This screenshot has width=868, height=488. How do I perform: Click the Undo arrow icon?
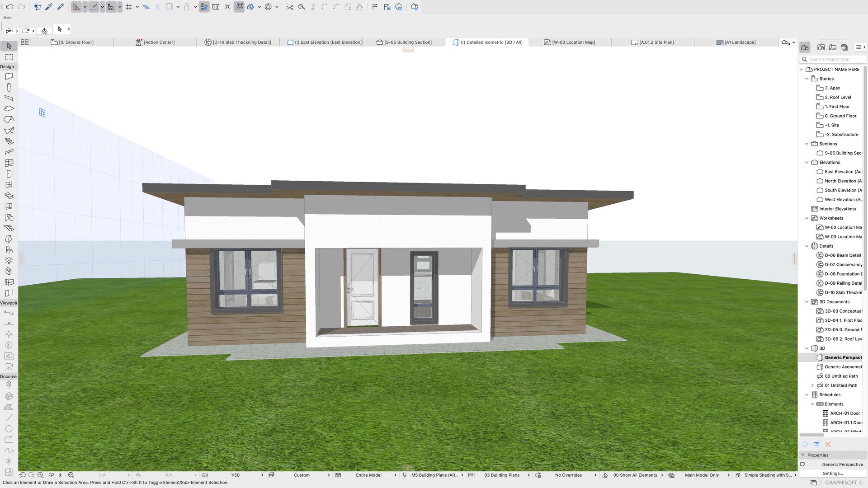tap(9, 7)
